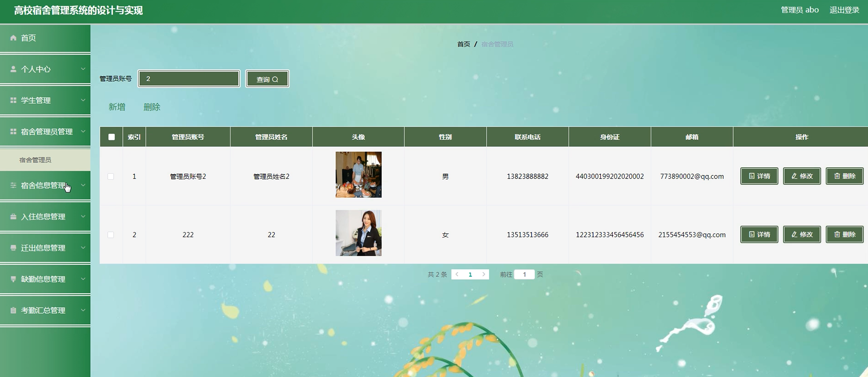Image resolution: width=868 pixels, height=377 pixels.
Task: Click the avatar thumbnail of account 222
Action: (x=358, y=233)
